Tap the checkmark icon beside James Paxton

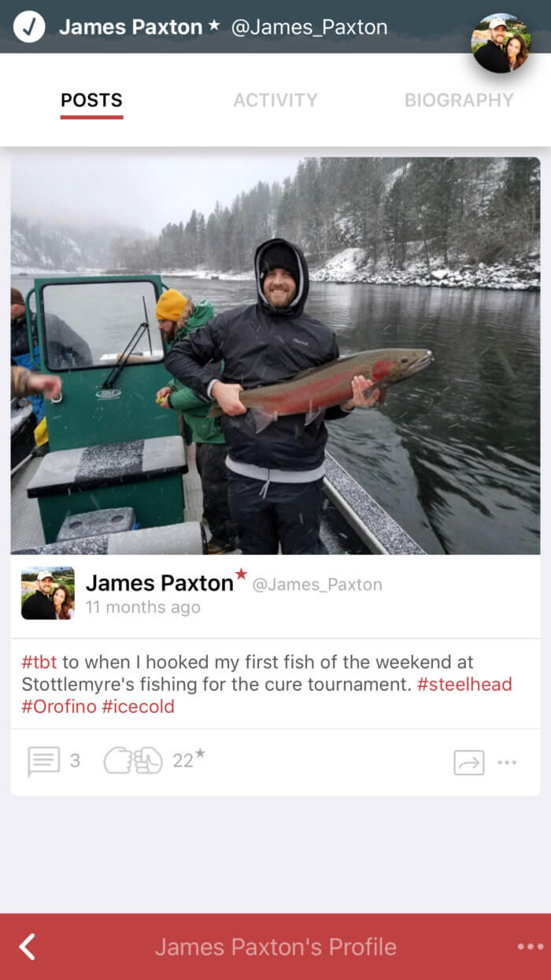coord(29,27)
